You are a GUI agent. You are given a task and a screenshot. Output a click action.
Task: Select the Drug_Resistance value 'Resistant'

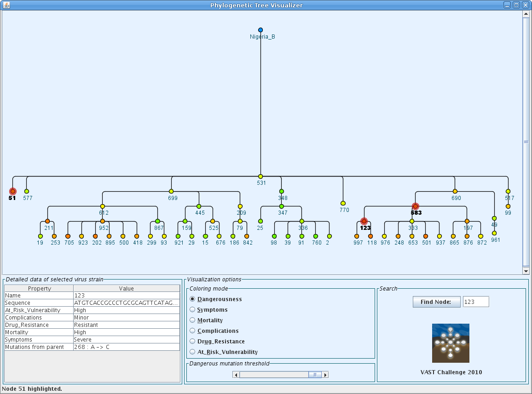click(127, 325)
